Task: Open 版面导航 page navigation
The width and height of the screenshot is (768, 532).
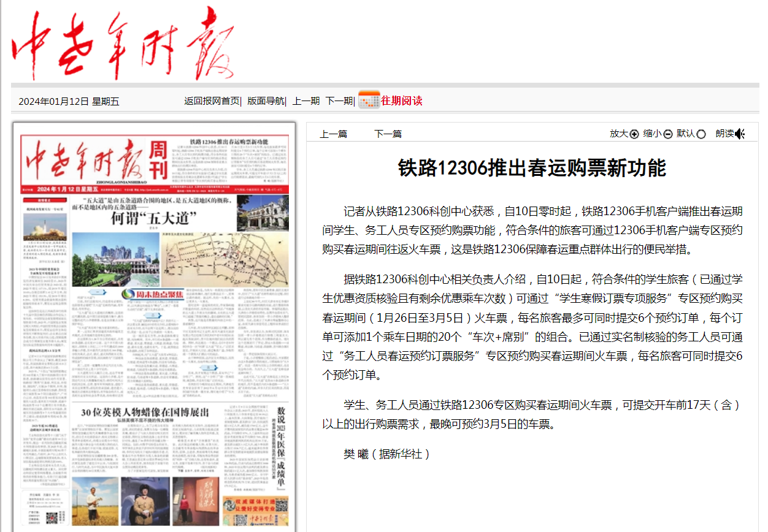Action: [266, 101]
